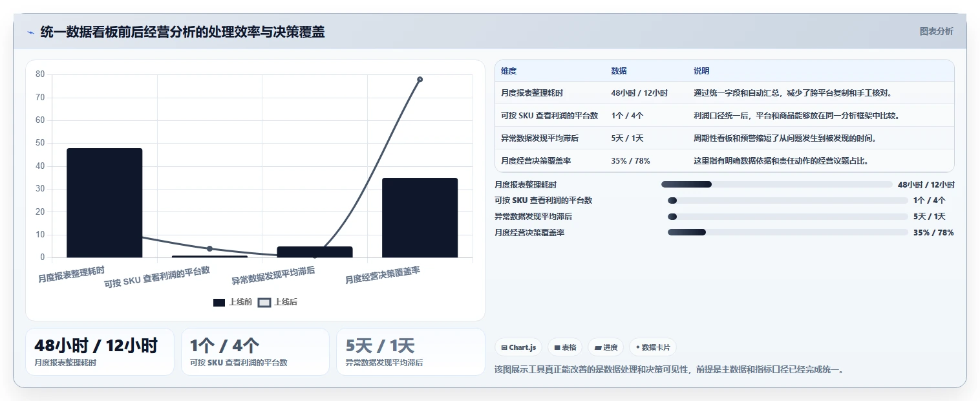980x401 pixels.
Task: Click the 维度 column header
Action: pos(509,71)
